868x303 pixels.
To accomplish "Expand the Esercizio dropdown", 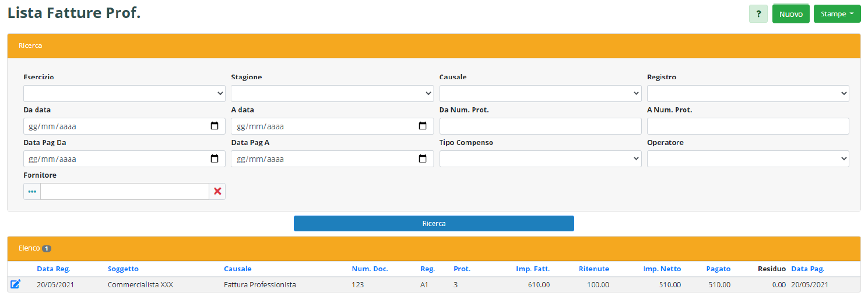I will click(x=124, y=94).
